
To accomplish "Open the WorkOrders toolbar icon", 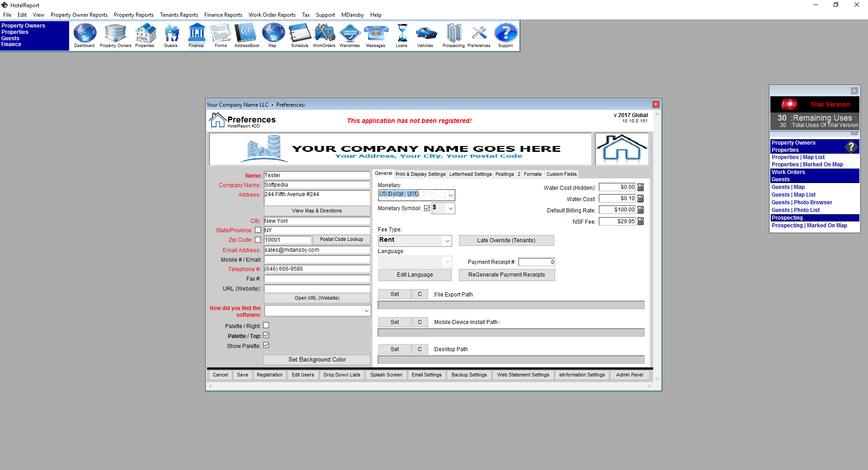I will click(x=324, y=35).
